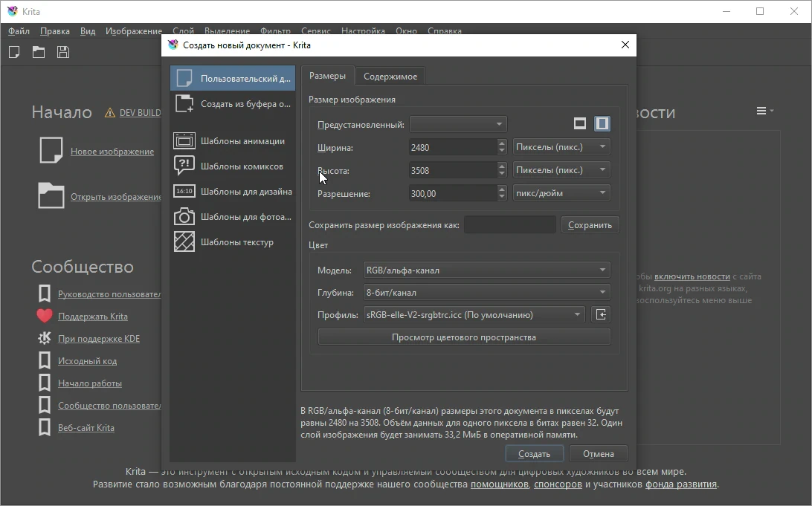812x506 pixels.
Task: Follow the Новое изображение link
Action: [112, 151]
